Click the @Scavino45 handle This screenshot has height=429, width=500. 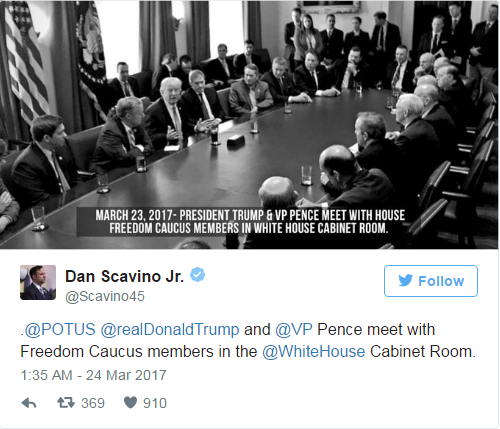coord(105,296)
